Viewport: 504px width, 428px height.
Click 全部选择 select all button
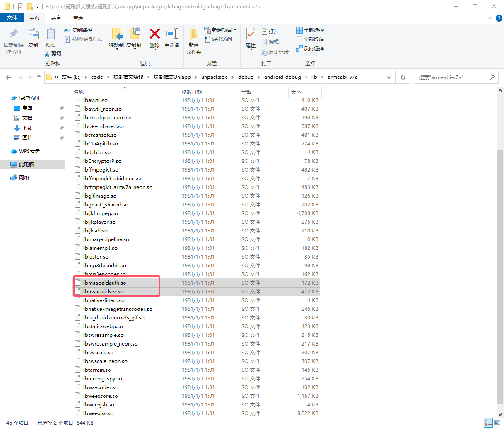coord(310,30)
